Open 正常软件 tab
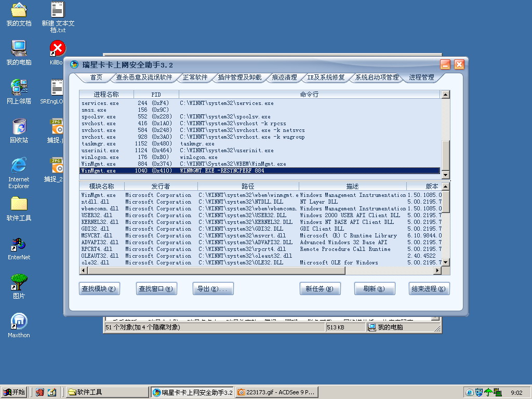Viewport: 532px width, 399px height. (x=195, y=77)
